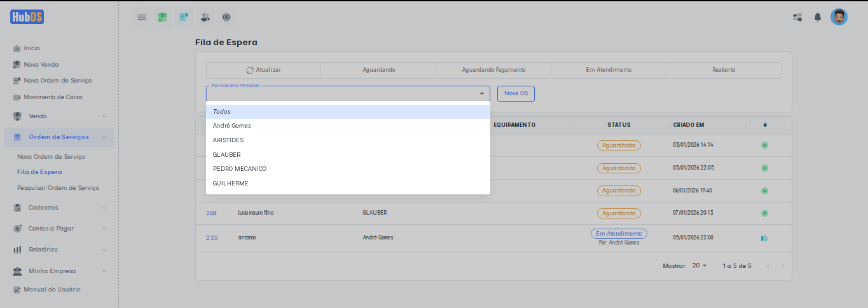
Task: Click the green new sale toolbar icon
Action: 163,17
